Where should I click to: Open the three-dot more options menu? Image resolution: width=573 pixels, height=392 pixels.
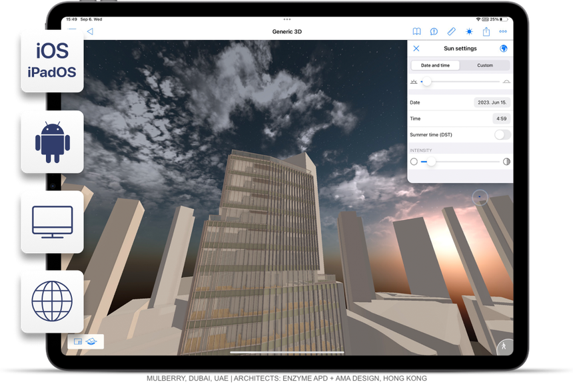click(x=503, y=31)
